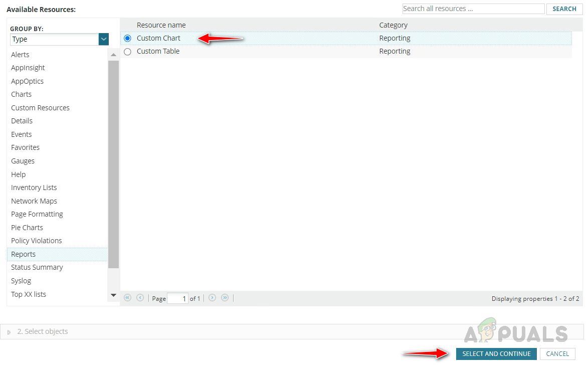Image resolution: width=588 pixels, height=365 pixels.
Task: Select the highlighted Reports group
Action: click(x=57, y=254)
